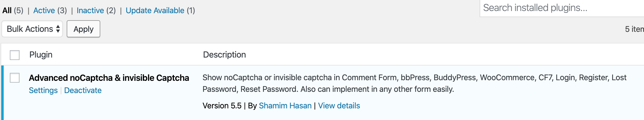The width and height of the screenshot is (644, 120).
Task: Tick the select-all plugins checkbox in header
Action: click(x=15, y=55)
